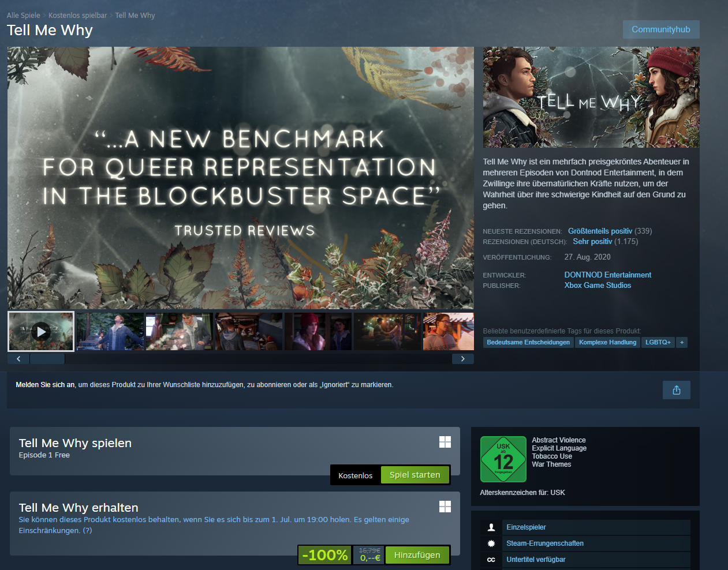This screenshot has height=570, width=728.
Task: Open Einzelspieler feature link
Action: [526, 527]
